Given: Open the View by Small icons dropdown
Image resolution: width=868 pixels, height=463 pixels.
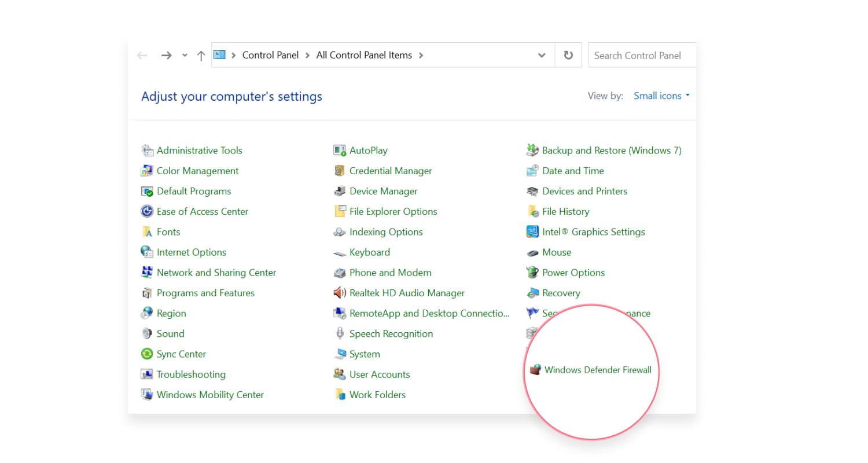Looking at the screenshot, I should point(661,95).
